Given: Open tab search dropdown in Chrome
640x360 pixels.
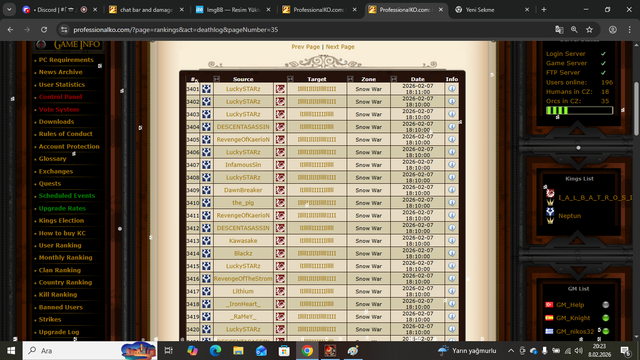Looking at the screenshot, I should tap(9, 9).
